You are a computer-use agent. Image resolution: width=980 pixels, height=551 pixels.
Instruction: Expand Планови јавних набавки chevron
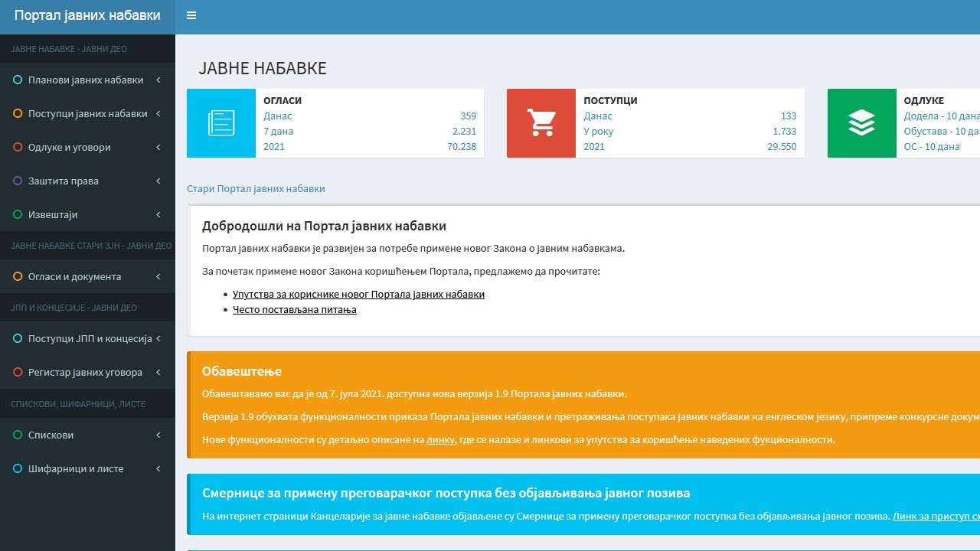[x=158, y=80]
